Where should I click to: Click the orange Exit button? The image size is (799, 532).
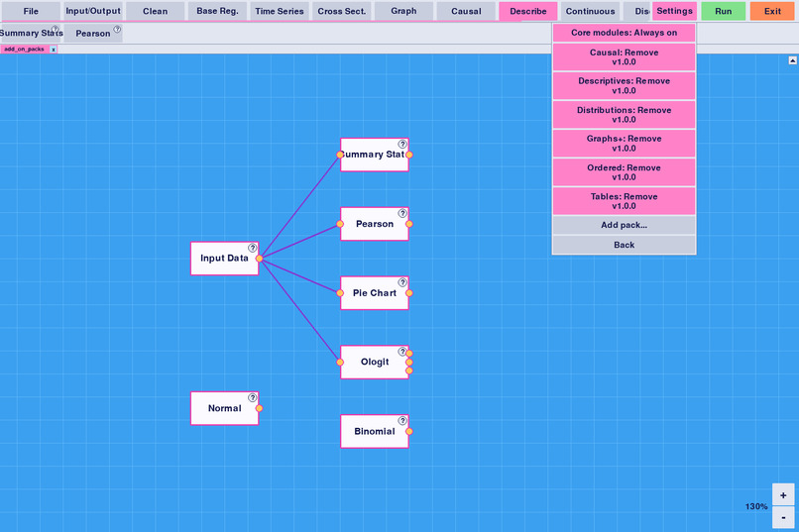click(772, 11)
